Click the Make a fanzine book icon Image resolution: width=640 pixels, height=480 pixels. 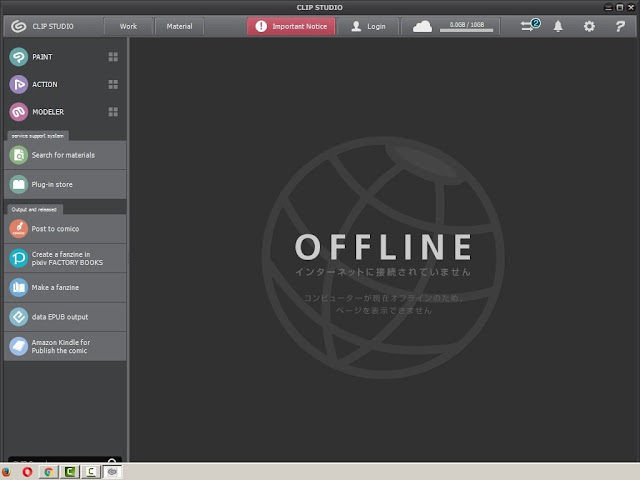coord(18,288)
